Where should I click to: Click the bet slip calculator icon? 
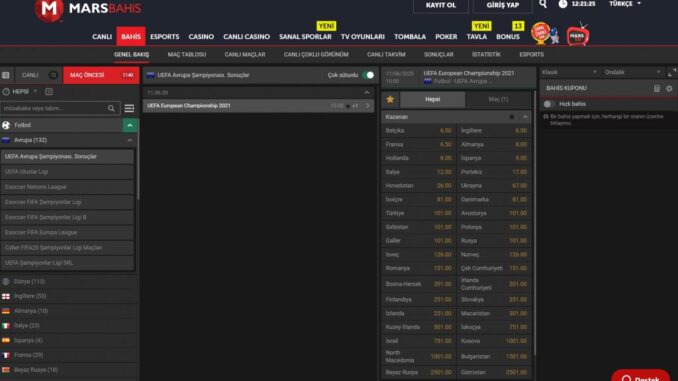coord(657,88)
